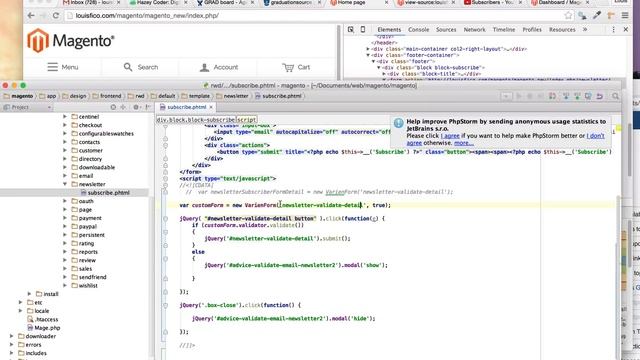Close the DevTools panel
This screenshot has height=360, width=640.
(x=626, y=29)
